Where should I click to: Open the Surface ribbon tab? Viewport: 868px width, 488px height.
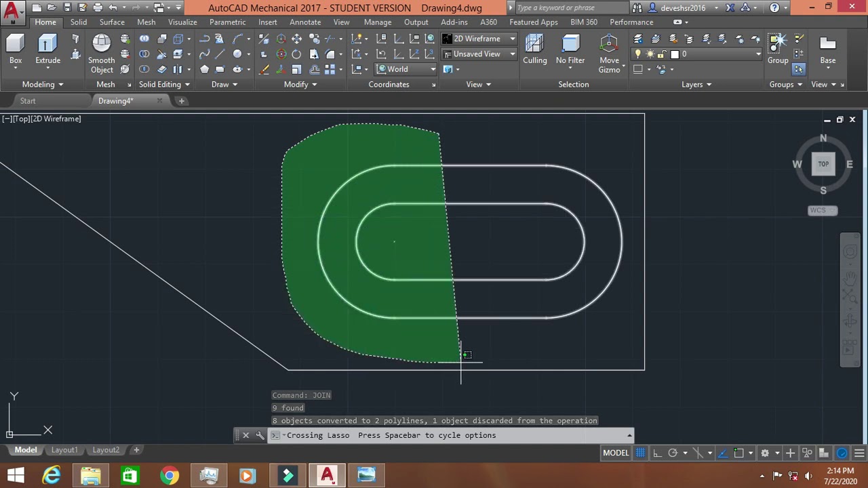112,22
